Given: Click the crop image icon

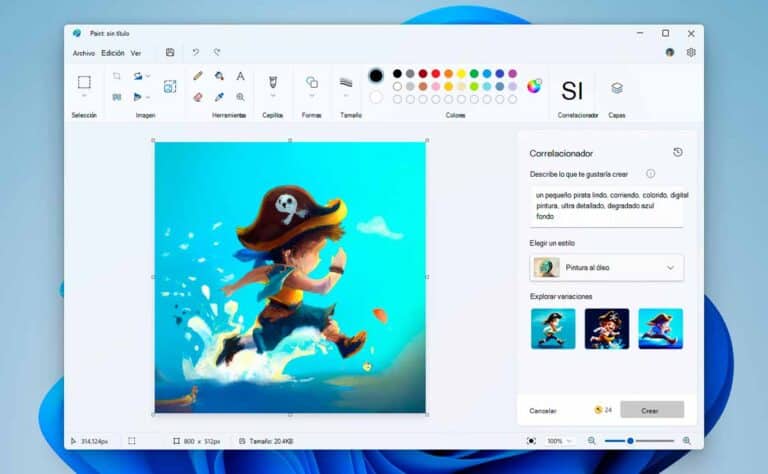Looking at the screenshot, I should (117, 76).
